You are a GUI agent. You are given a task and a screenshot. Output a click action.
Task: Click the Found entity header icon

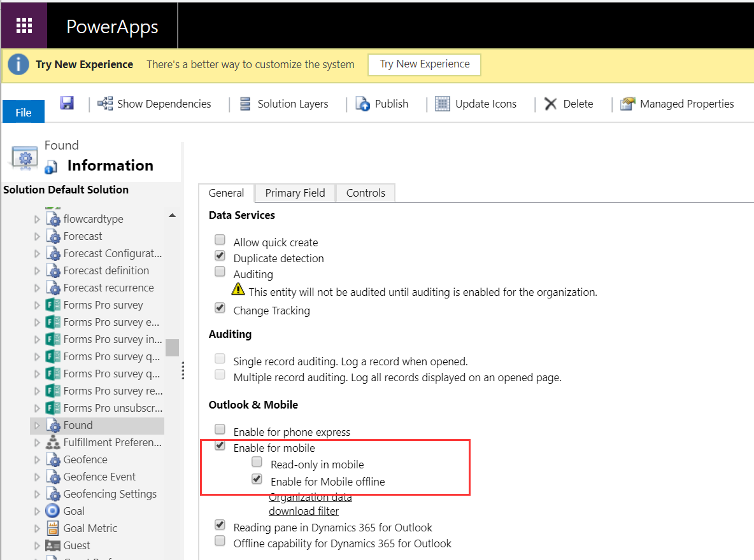point(25,158)
